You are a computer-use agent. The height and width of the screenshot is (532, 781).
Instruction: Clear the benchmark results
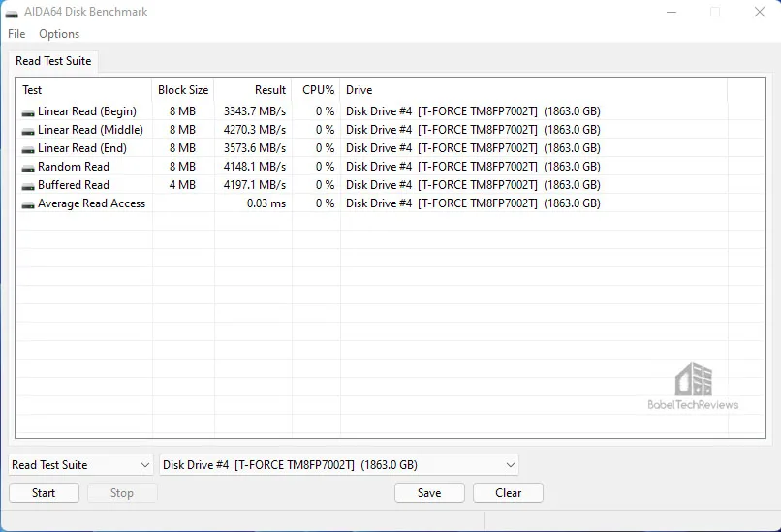(508, 493)
